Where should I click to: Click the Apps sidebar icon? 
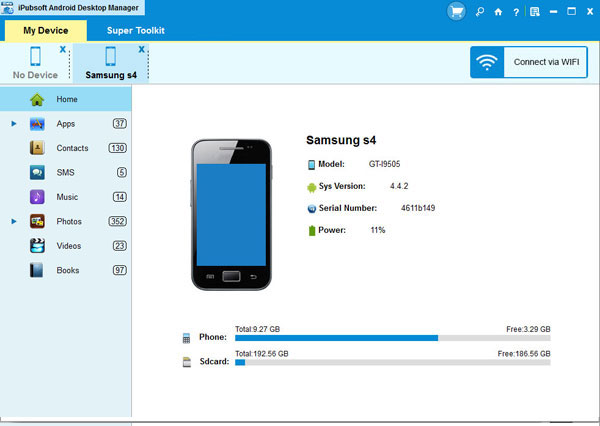coord(37,124)
